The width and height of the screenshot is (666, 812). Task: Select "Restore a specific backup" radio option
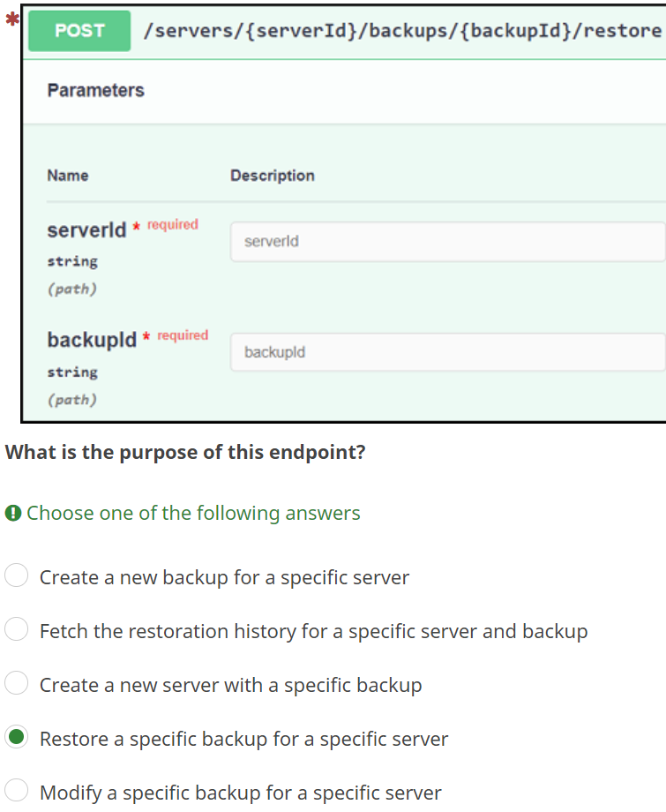pos(17,738)
